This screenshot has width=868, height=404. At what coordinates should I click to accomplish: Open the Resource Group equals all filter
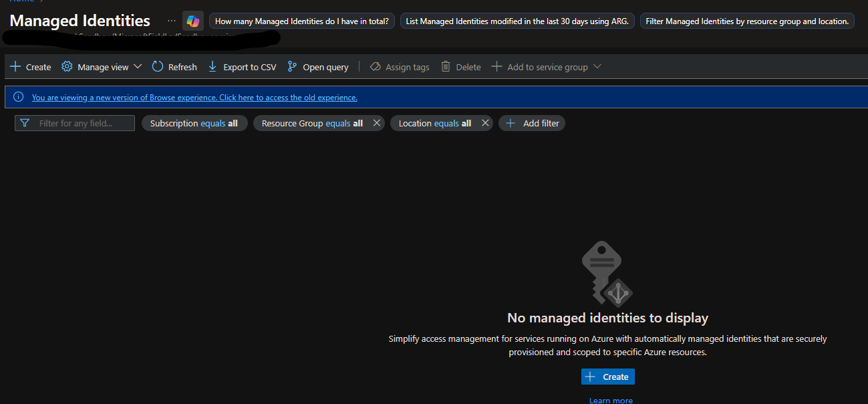click(x=312, y=123)
